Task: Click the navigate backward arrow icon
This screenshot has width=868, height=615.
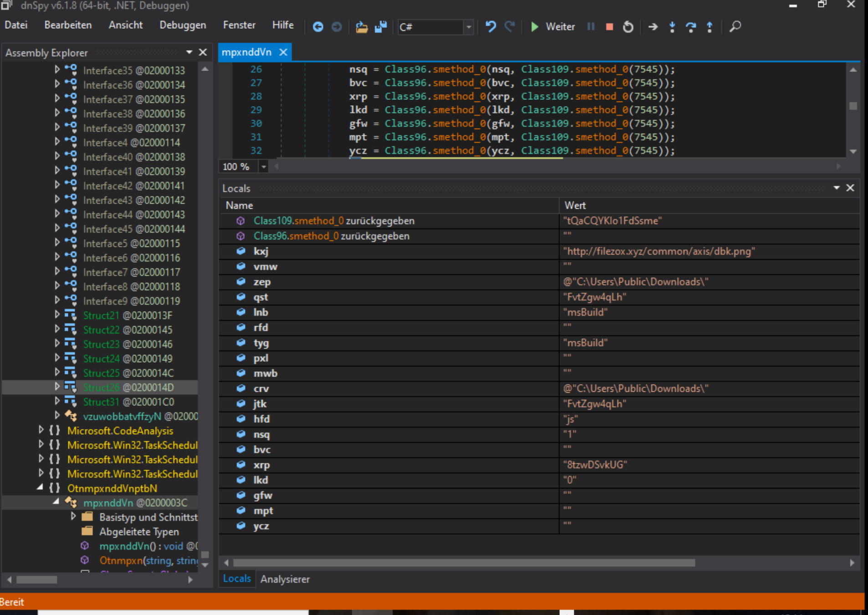Action: pos(318,27)
